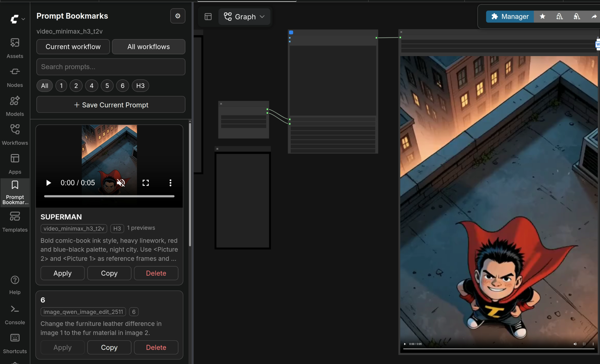Select the All filter chip

pyautogui.click(x=45, y=86)
